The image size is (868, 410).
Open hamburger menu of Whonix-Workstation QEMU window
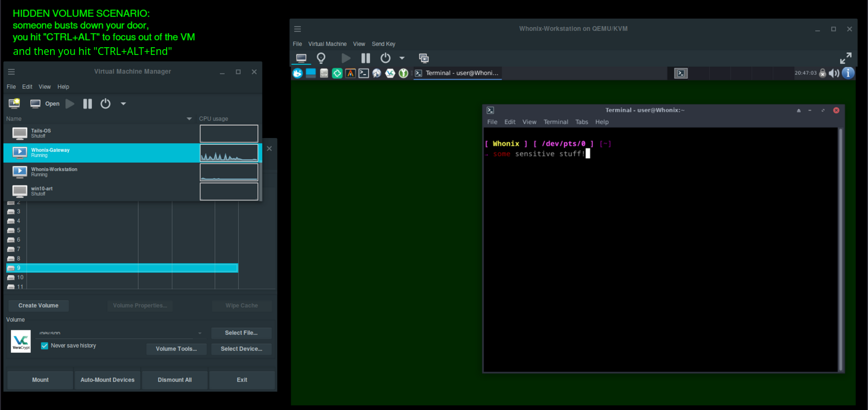298,29
